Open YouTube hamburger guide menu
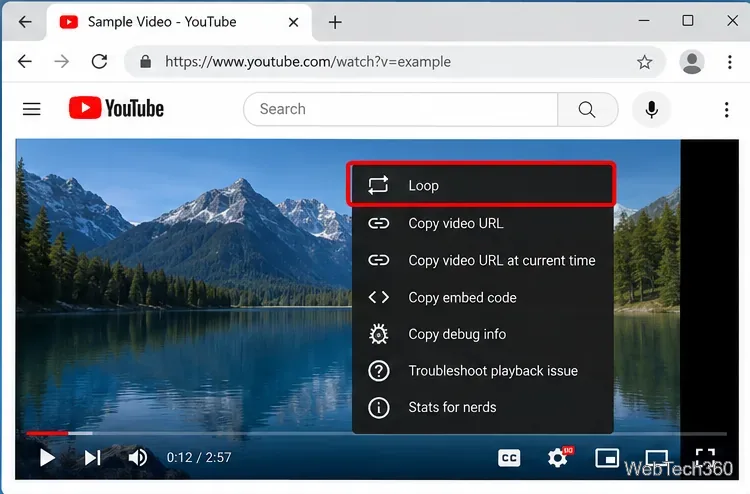750x494 pixels. coord(32,109)
